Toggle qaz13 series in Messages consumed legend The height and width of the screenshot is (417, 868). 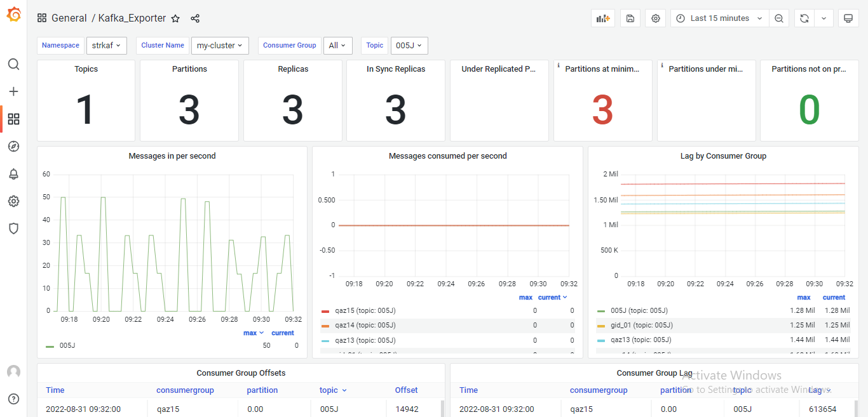[365, 340]
